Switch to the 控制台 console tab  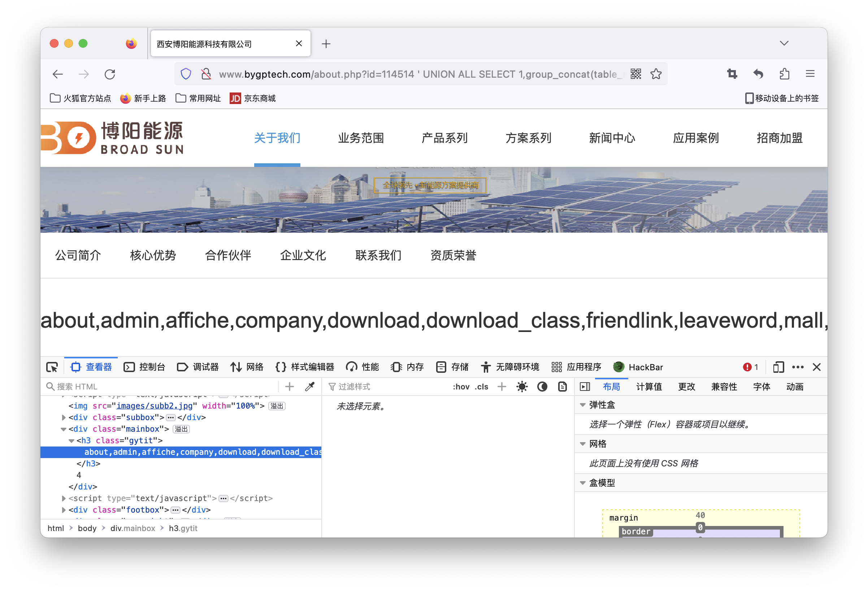click(145, 367)
